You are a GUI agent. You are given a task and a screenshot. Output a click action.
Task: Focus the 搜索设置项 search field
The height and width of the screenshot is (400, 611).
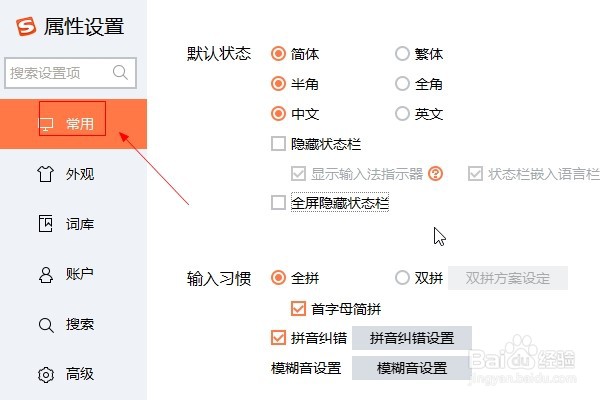[58, 72]
